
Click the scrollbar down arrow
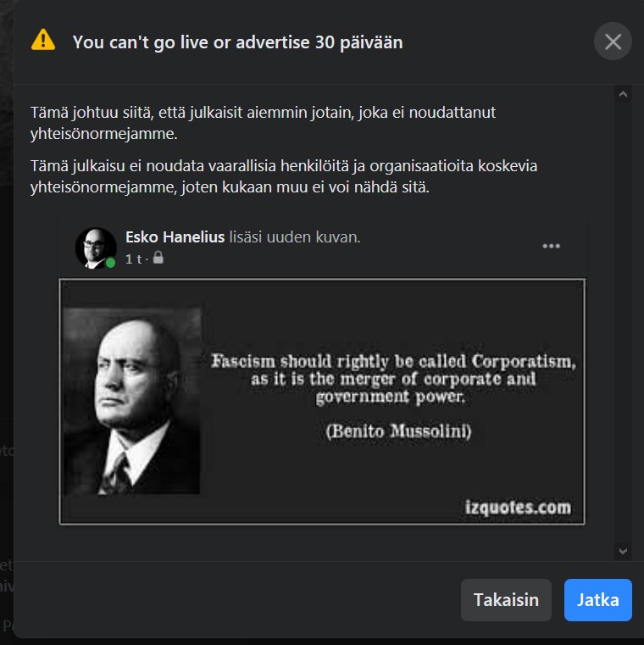[623, 551]
